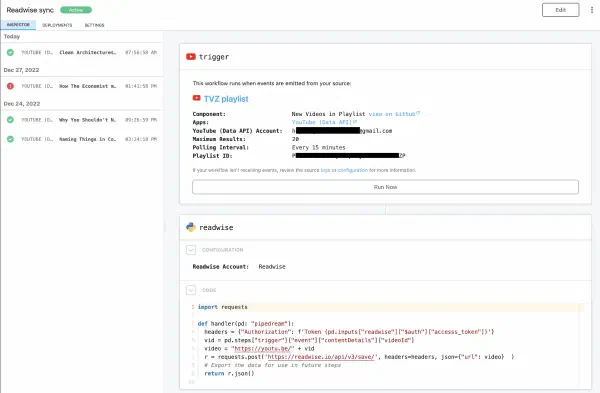600x393 pixels.
Task: Collapse the Configuration section
Action: (x=191, y=250)
